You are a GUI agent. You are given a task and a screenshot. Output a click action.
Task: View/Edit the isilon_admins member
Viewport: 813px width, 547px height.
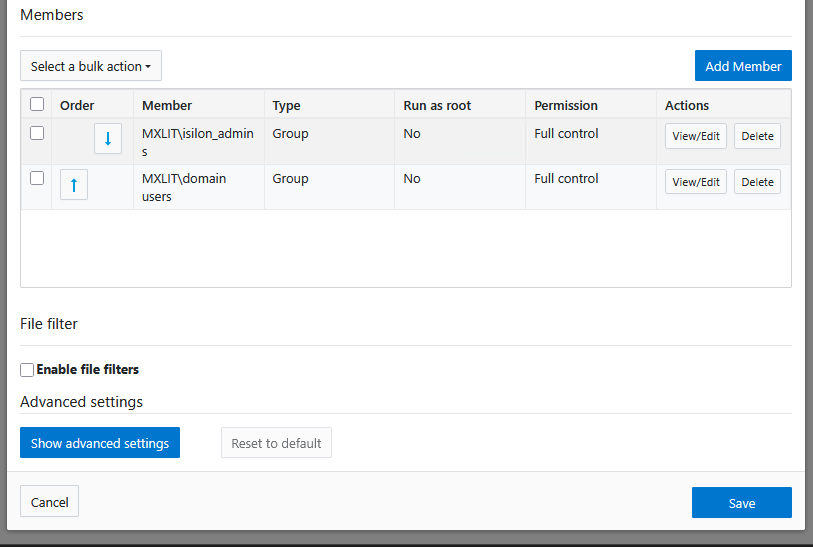[x=696, y=136]
